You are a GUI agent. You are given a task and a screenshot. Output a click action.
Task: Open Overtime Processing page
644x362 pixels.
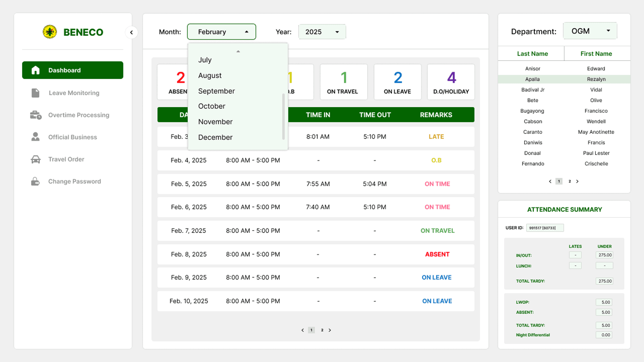[x=78, y=115]
